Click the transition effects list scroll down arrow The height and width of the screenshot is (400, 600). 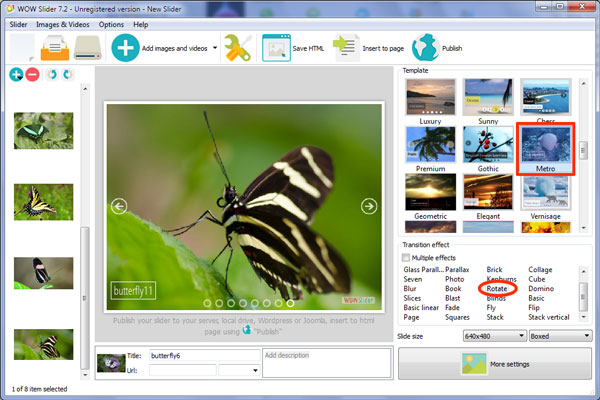pyautogui.click(x=584, y=317)
